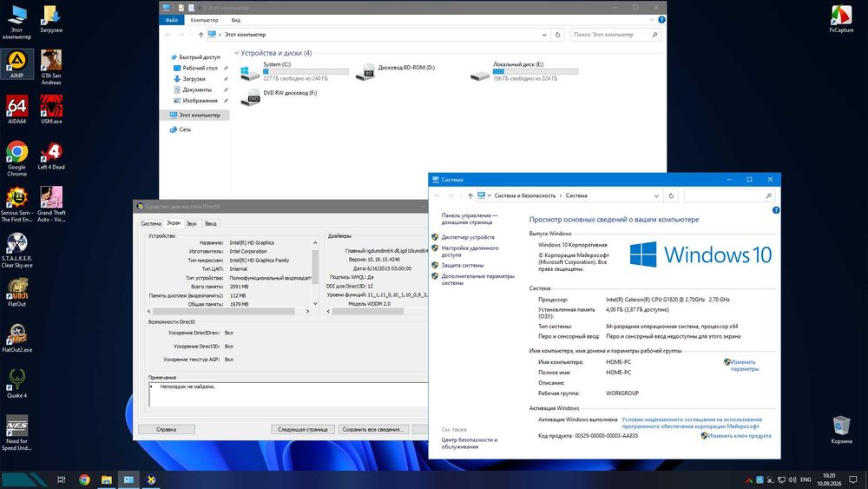Launch Google Chrome from the desktop
This screenshot has width=868, height=489.
(17, 158)
